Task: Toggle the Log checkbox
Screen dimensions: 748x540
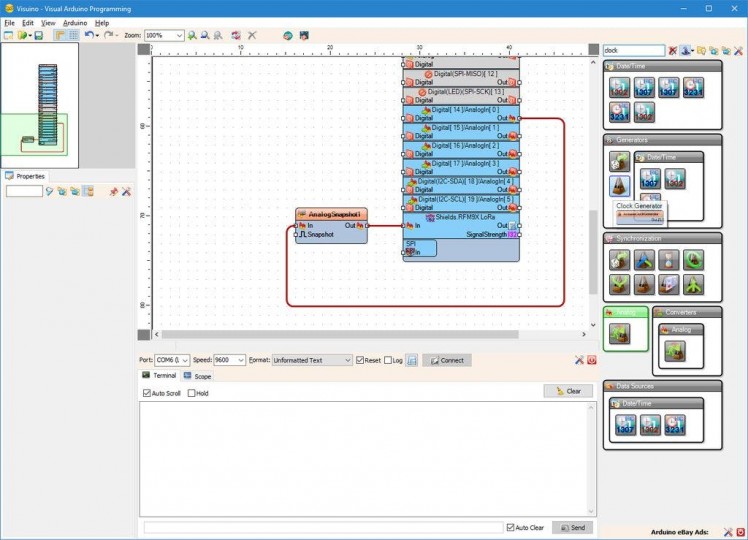Action: click(389, 360)
